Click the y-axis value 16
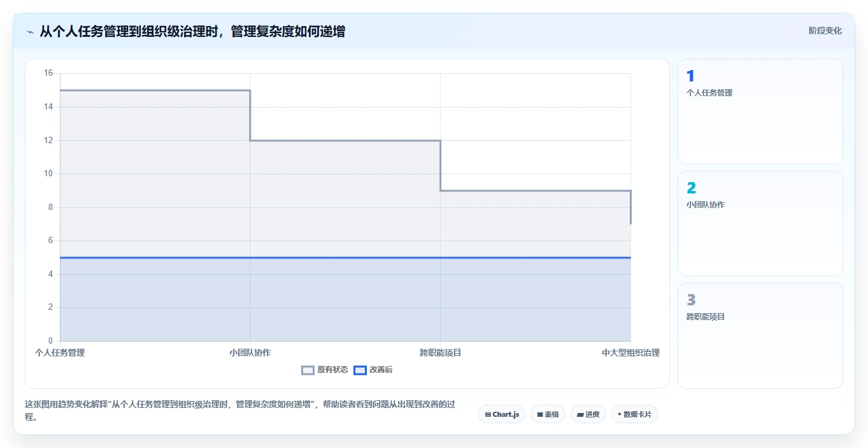Screen dimensions: 868x448 [x=48, y=73]
